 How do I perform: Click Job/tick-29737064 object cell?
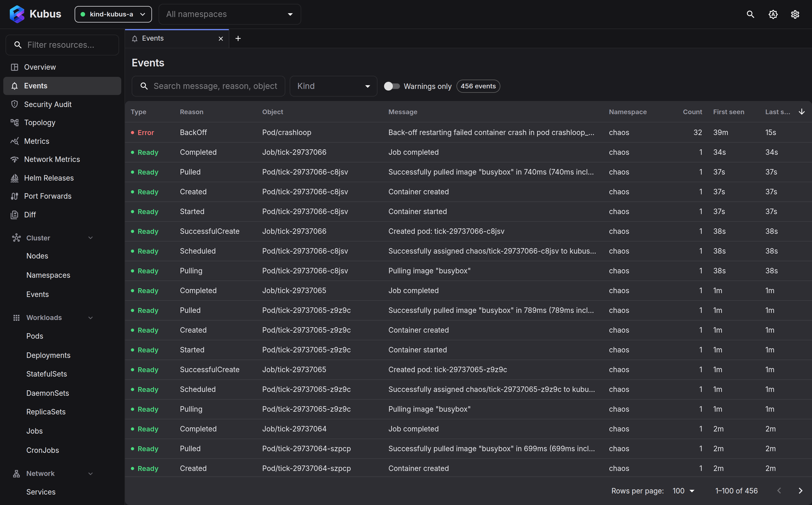(x=294, y=429)
